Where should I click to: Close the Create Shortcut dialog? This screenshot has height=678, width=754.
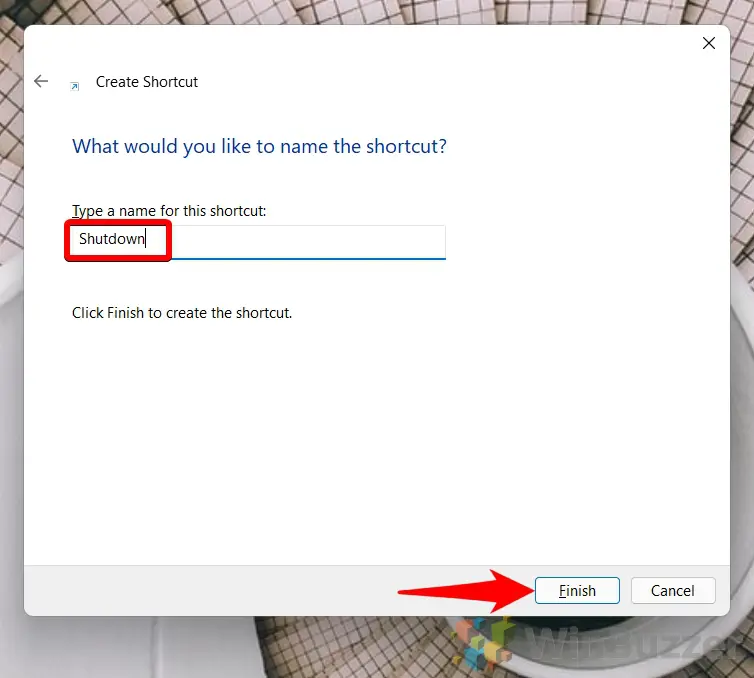click(708, 43)
